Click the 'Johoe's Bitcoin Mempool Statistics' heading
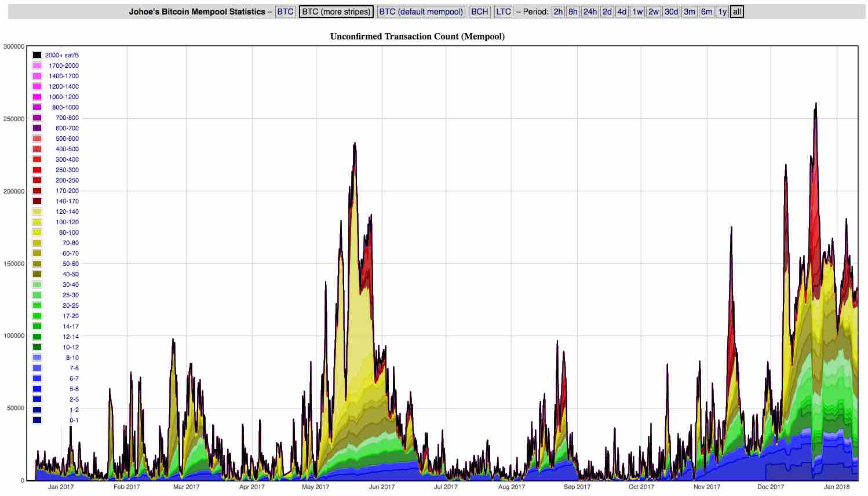 click(x=197, y=12)
